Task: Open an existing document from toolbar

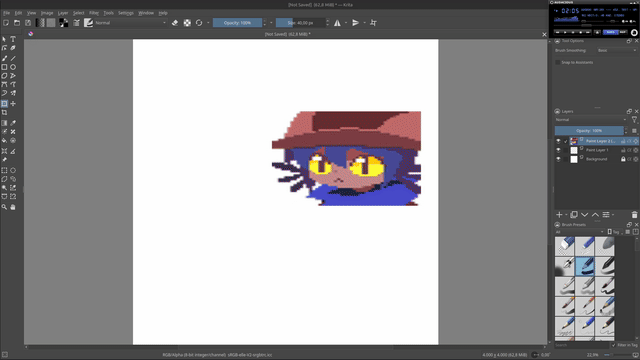Action: coord(17,23)
